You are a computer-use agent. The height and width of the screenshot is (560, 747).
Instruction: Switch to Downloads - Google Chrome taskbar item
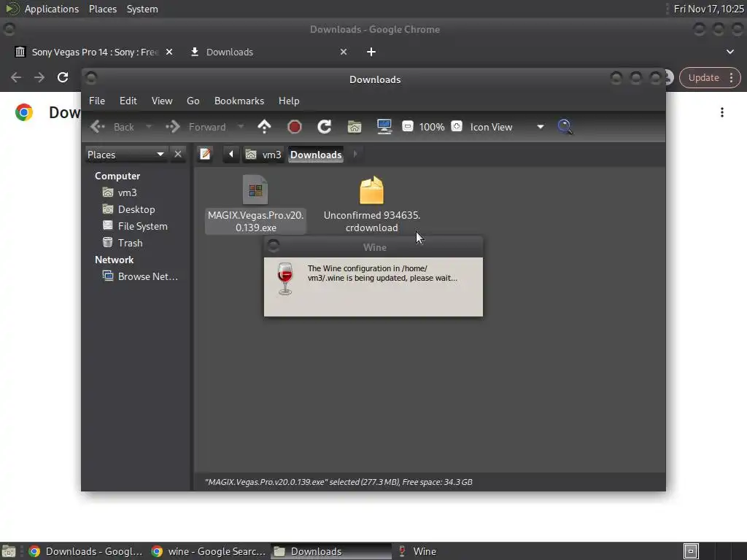[x=86, y=551]
